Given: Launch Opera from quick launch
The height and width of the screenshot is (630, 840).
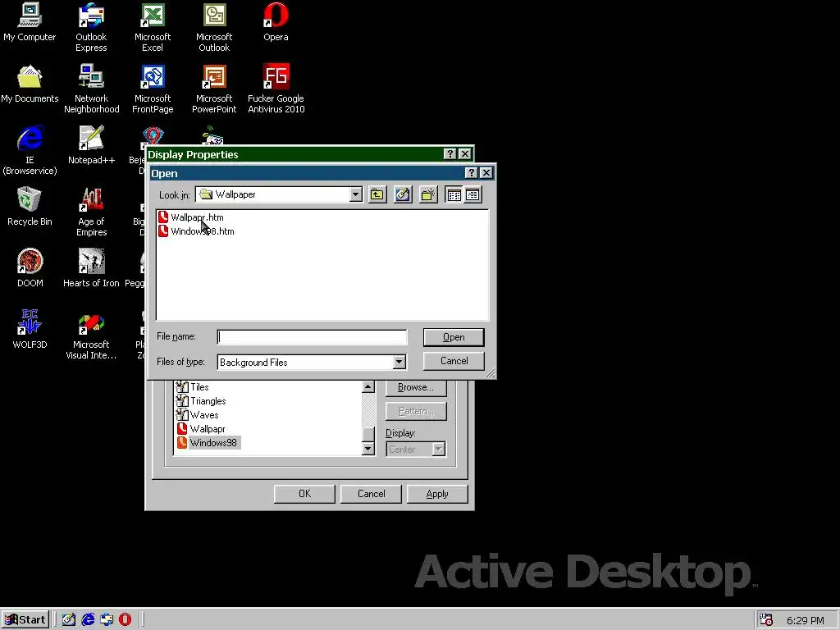Looking at the screenshot, I should [125, 620].
